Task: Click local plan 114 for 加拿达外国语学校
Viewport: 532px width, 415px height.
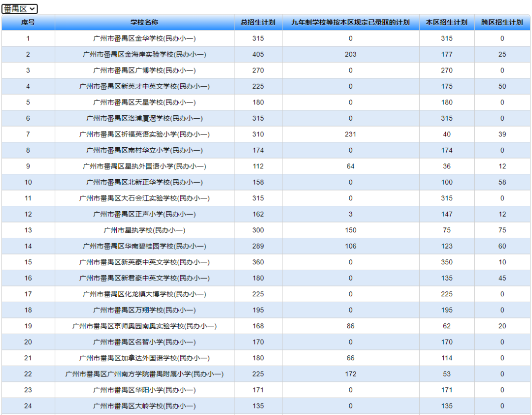Action: (446, 358)
